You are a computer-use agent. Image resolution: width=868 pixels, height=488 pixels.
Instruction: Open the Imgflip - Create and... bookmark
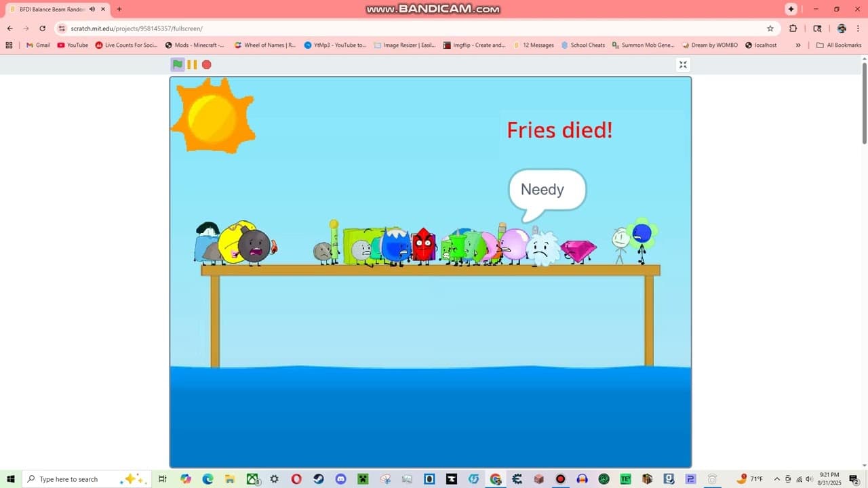474,45
